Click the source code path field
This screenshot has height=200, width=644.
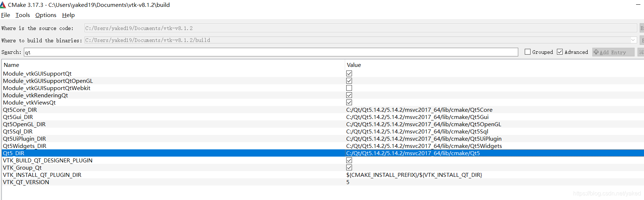[360, 28]
